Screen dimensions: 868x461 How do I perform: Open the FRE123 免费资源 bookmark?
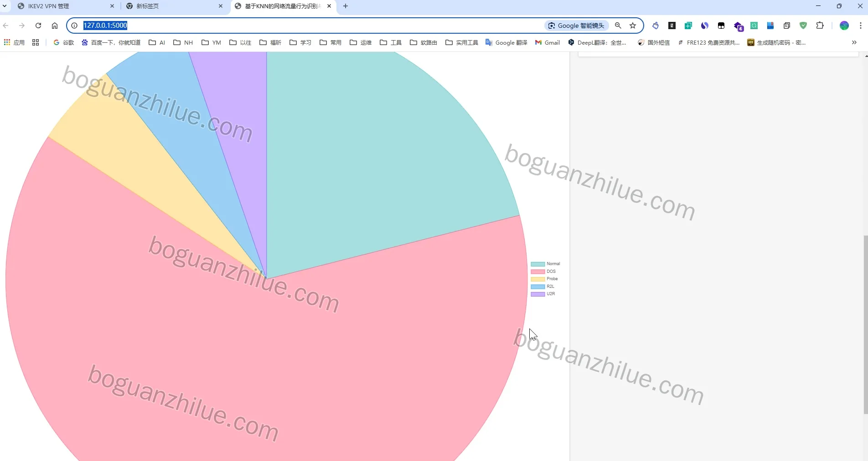click(x=709, y=42)
